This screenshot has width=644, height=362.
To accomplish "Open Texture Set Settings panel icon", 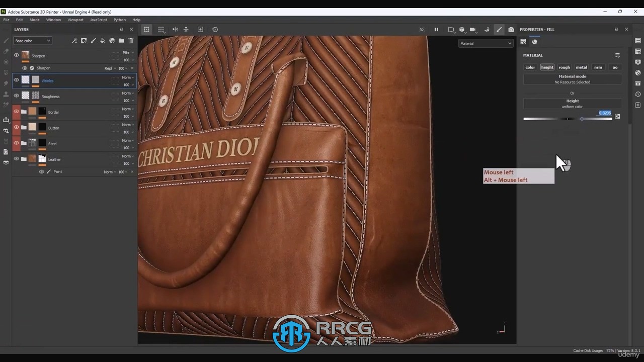I will tap(638, 51).
